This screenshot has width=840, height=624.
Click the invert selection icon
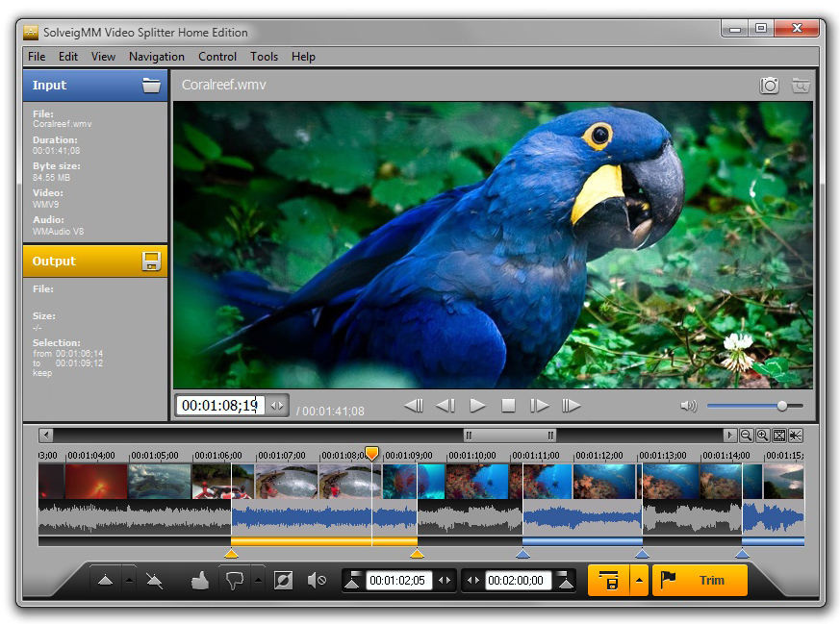pyautogui.click(x=283, y=580)
